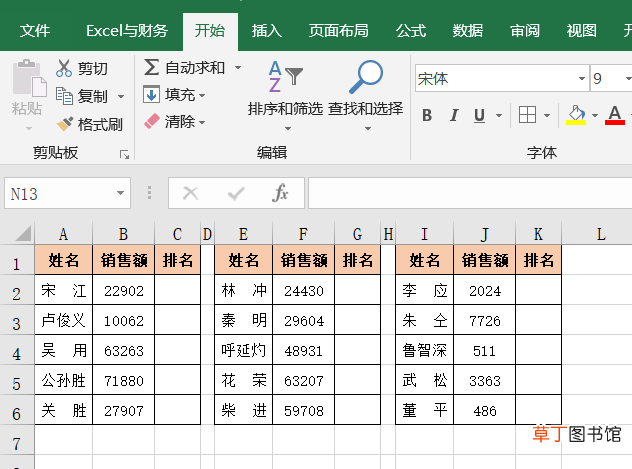Select cell containing 63207

pos(304,380)
